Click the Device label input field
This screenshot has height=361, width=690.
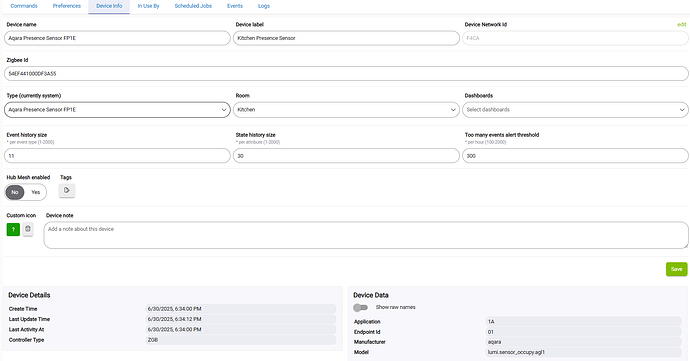[x=346, y=38]
